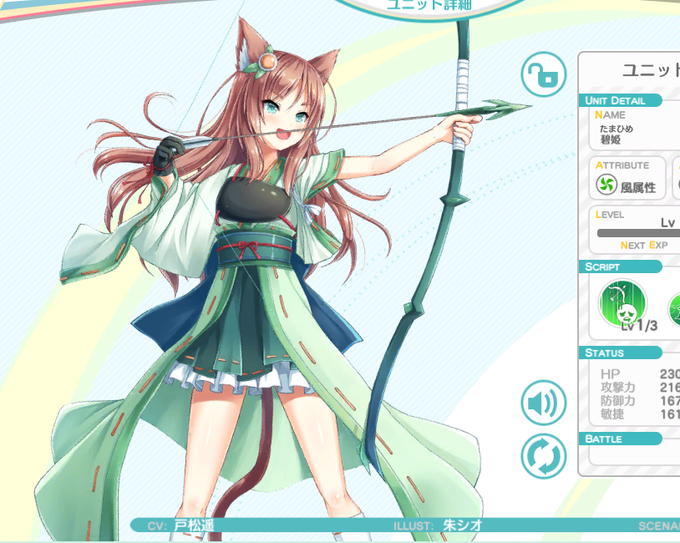Click the NEXT EXP label
Screen dimensions: 680x543
point(644,245)
